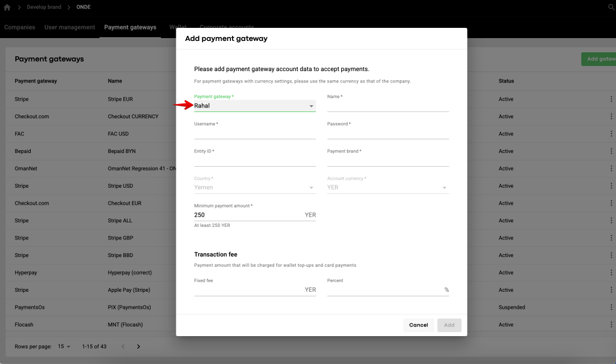Image resolution: width=616 pixels, height=364 pixels.
Task: Open three-dot menu for suspended PIX row
Action: tap(611, 307)
